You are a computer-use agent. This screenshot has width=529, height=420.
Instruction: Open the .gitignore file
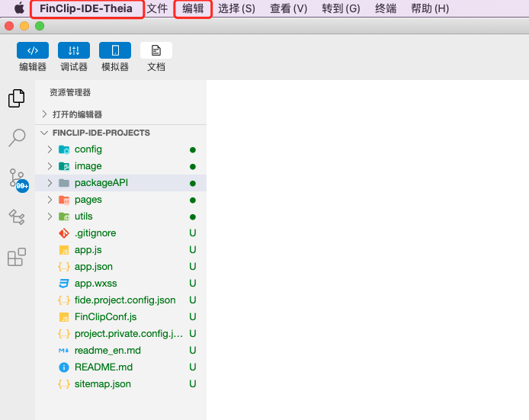coord(95,233)
